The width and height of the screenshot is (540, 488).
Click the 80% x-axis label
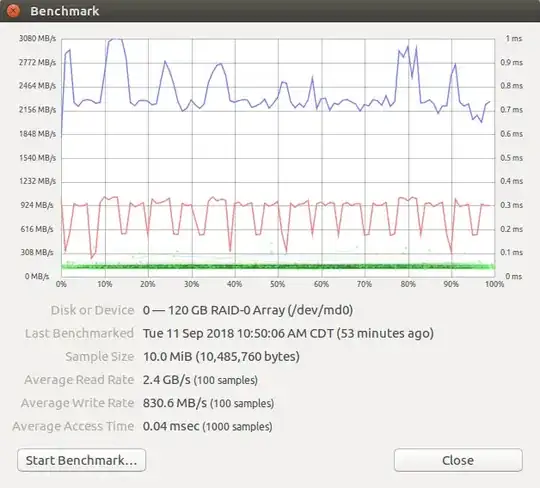pos(408,284)
